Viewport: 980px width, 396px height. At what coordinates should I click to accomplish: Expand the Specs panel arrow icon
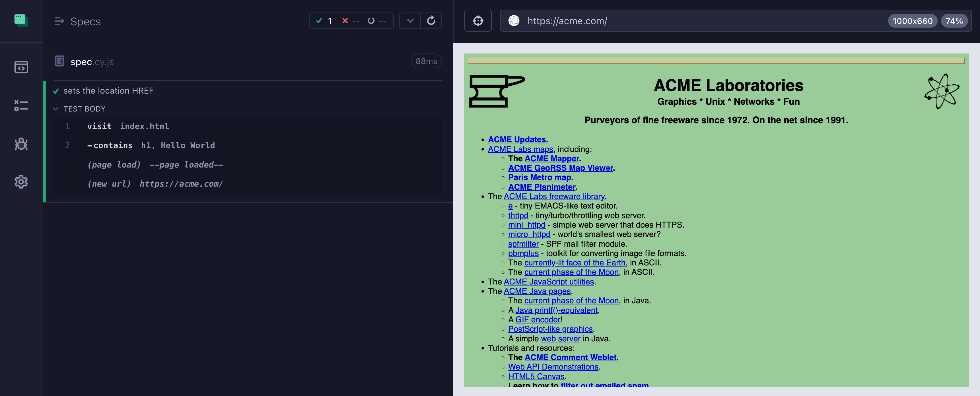[59, 21]
